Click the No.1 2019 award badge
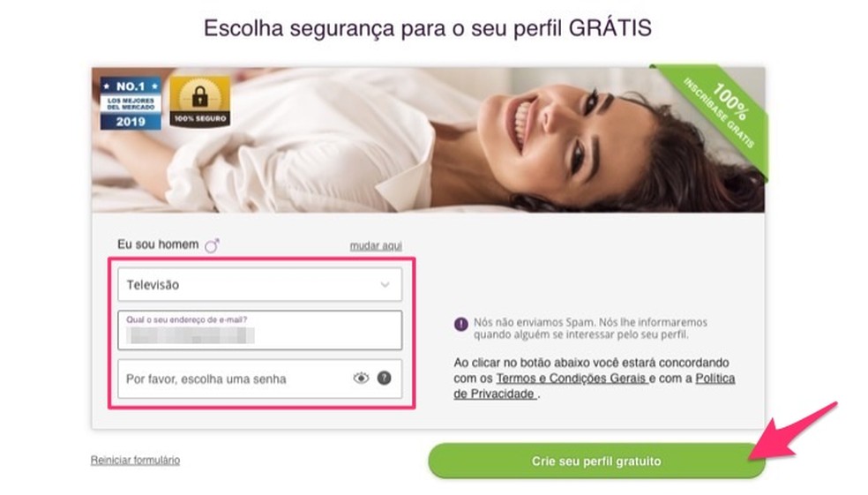This screenshot has height=495, width=868. tap(131, 103)
